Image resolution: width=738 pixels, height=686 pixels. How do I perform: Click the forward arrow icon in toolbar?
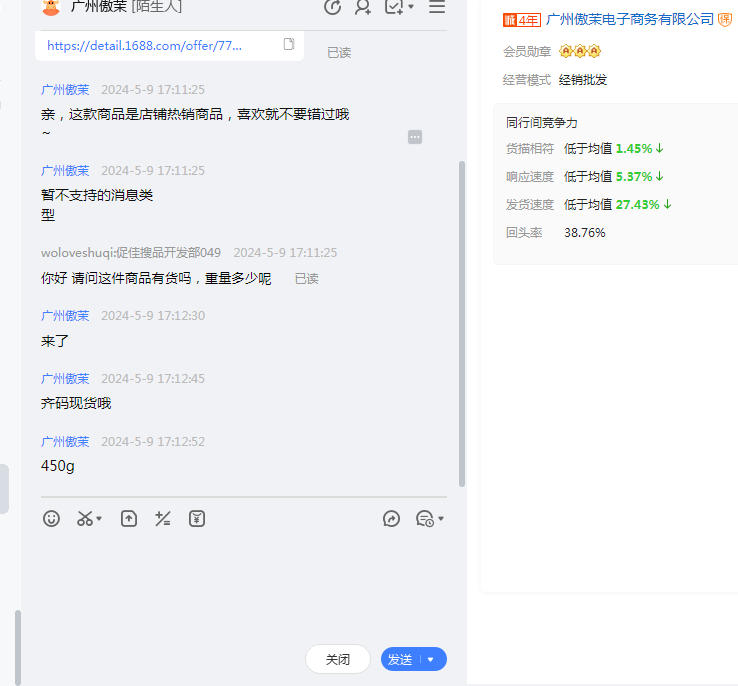coord(392,518)
